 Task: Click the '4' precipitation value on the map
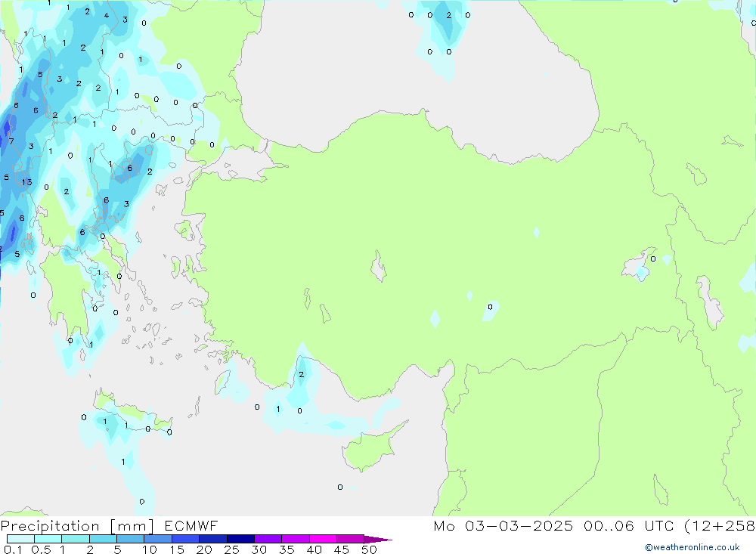pyautogui.click(x=106, y=15)
